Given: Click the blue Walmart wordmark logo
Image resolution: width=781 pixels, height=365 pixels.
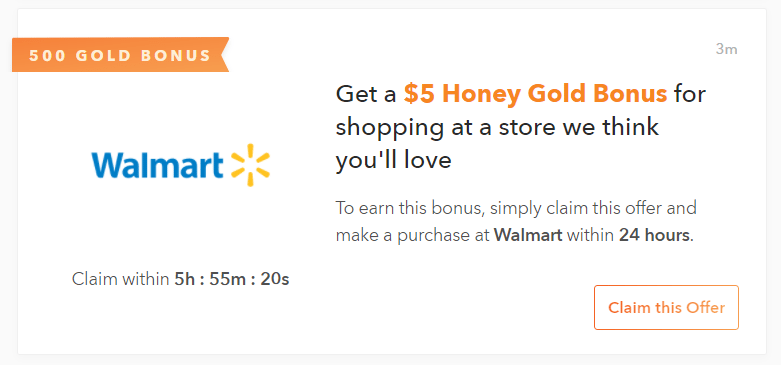Looking at the screenshot, I should pyautogui.click(x=157, y=166).
